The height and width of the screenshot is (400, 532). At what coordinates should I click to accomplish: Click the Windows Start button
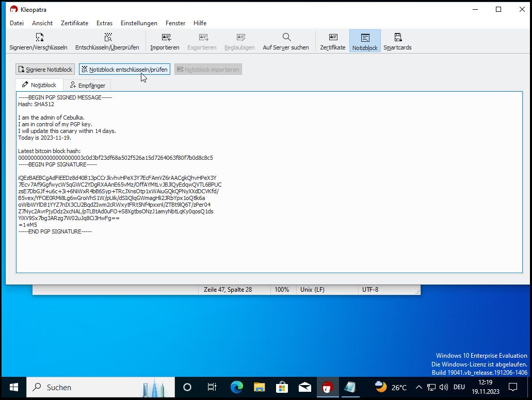click(13, 387)
